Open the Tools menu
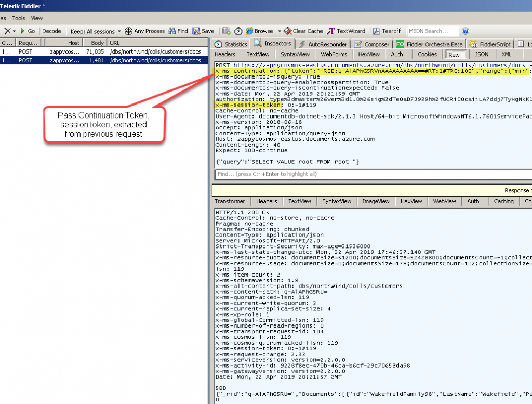Viewport: 532px width, 404px height. 18,18
